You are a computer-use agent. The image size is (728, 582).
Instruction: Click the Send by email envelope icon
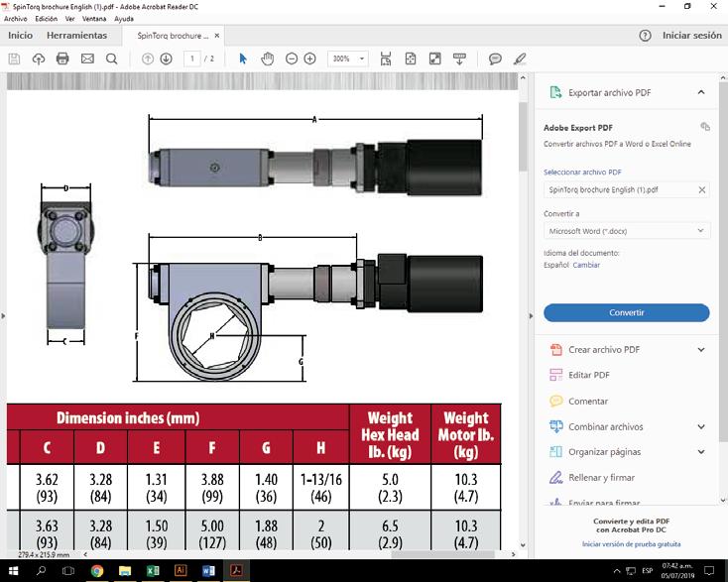point(87,58)
